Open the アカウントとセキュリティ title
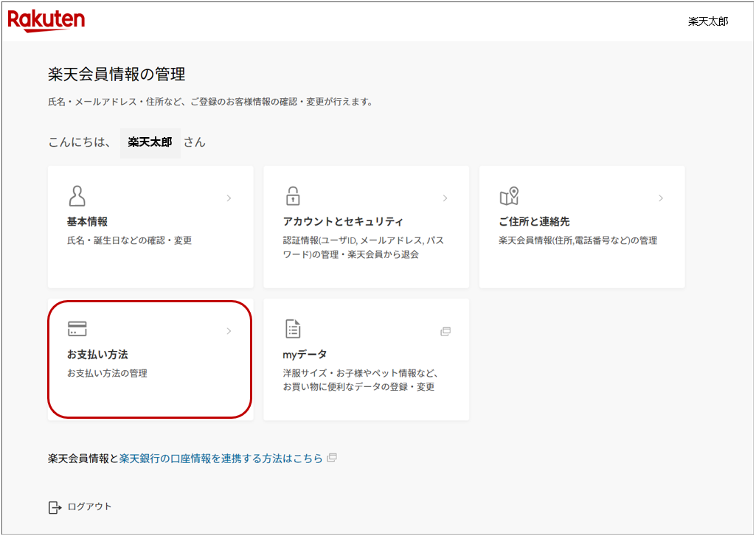The height and width of the screenshot is (536, 756). tap(343, 222)
